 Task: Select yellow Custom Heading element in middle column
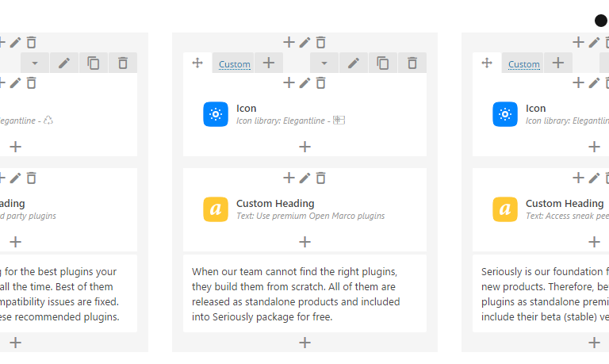pyautogui.click(x=216, y=209)
